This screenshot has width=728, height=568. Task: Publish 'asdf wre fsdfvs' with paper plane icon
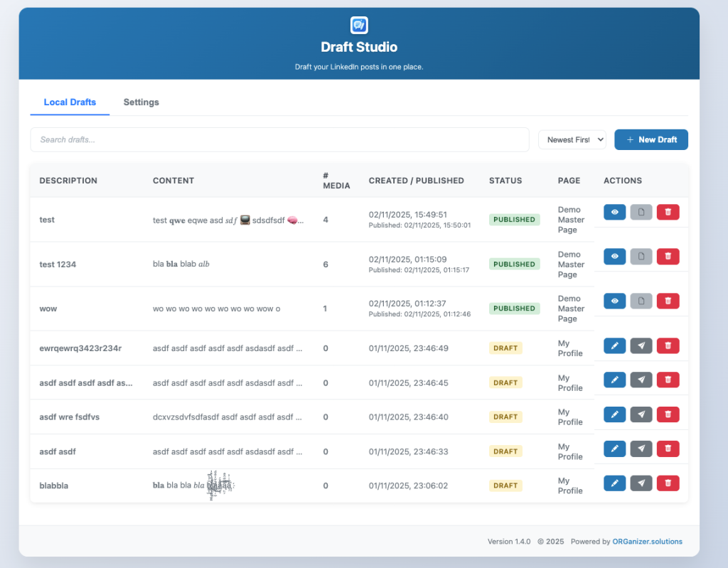641,414
